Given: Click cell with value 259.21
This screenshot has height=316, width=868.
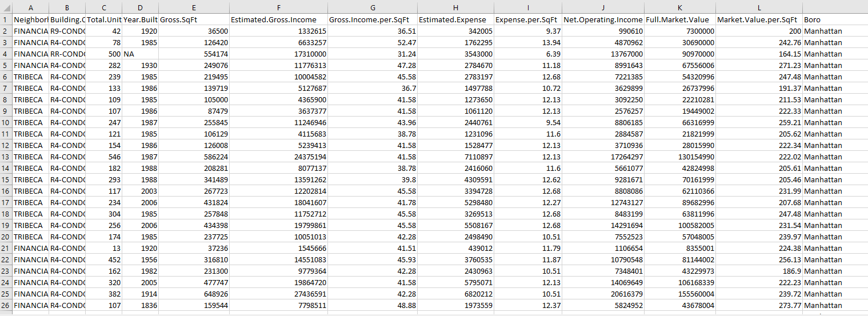Looking at the screenshot, I should click(x=759, y=122).
